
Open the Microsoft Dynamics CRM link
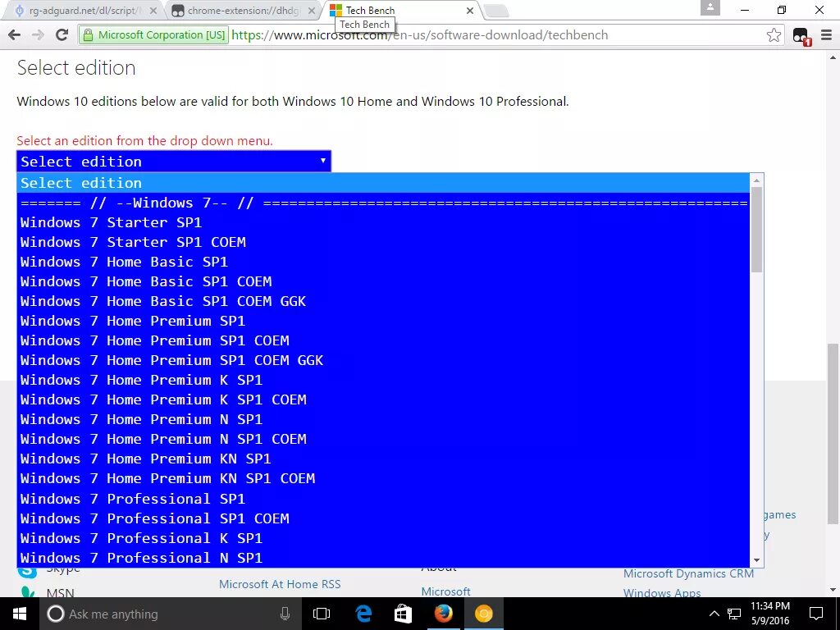point(688,573)
